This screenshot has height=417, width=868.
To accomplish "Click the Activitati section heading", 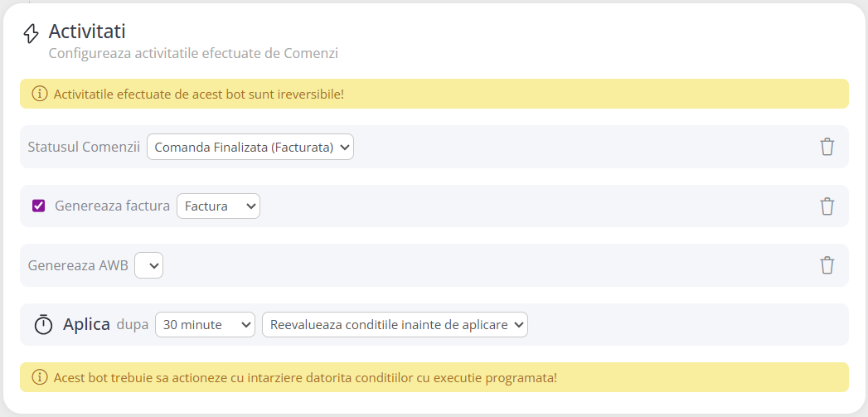I will click(87, 32).
